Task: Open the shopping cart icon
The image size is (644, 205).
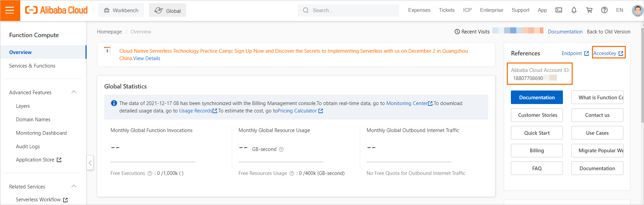Action: coord(589,10)
